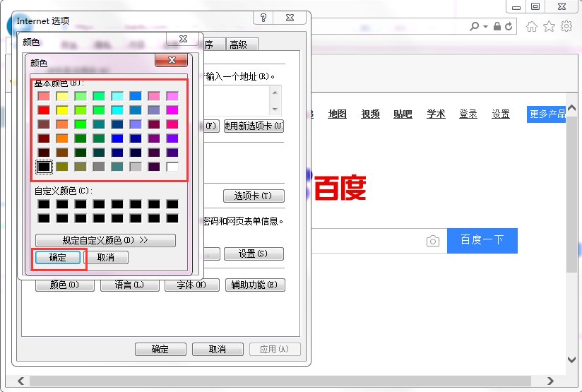Click 取消 at bottom of Internet 选项
The height and width of the screenshot is (392, 582).
pyautogui.click(x=218, y=350)
